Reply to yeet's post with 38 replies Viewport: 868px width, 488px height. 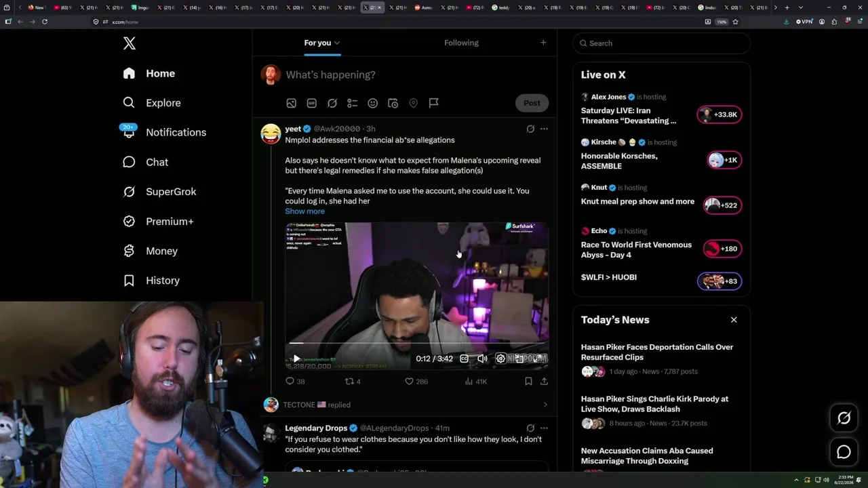pos(295,382)
